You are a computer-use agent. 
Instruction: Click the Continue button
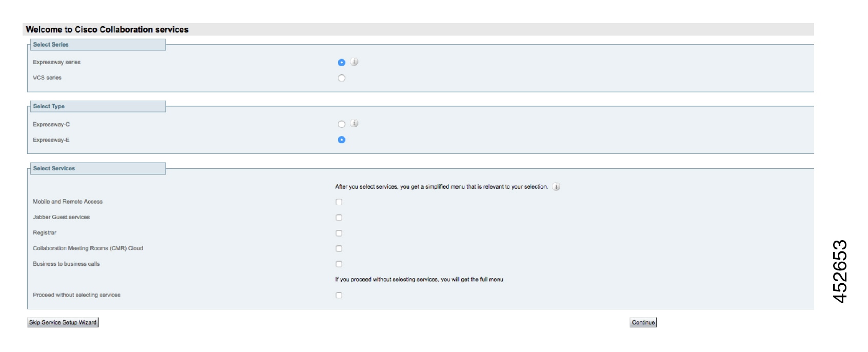point(643,322)
